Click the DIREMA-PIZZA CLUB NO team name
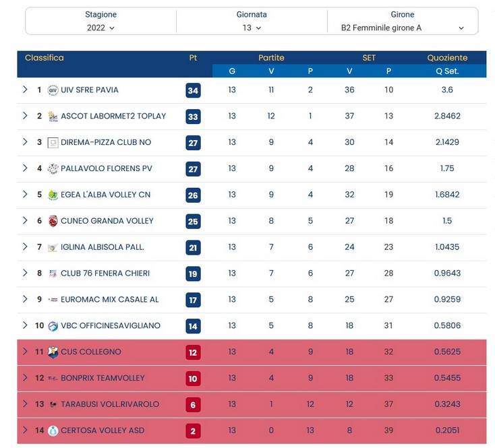The height and width of the screenshot is (448, 495). pyautogui.click(x=106, y=142)
